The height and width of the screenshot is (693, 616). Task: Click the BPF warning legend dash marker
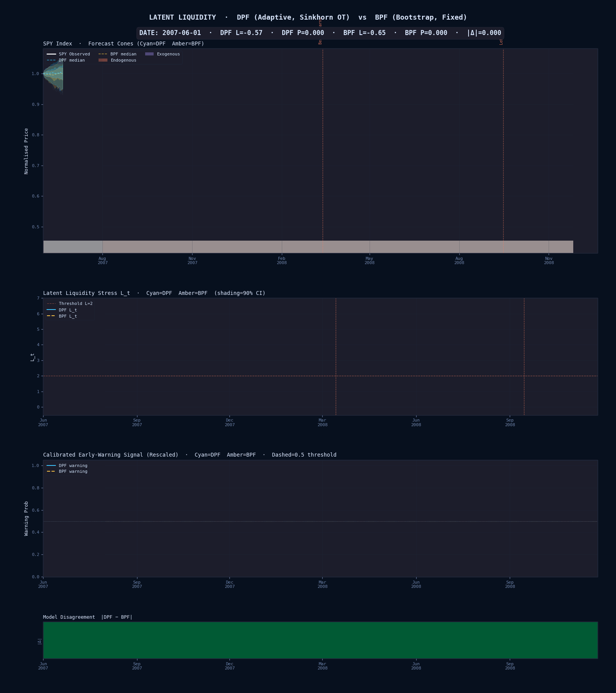[x=51, y=471]
